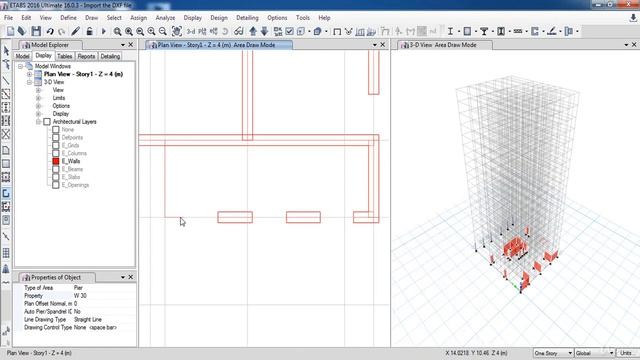Screen dimensions: 640x360
Task: Expand the Options node under 3-D View
Action: pos(38,106)
